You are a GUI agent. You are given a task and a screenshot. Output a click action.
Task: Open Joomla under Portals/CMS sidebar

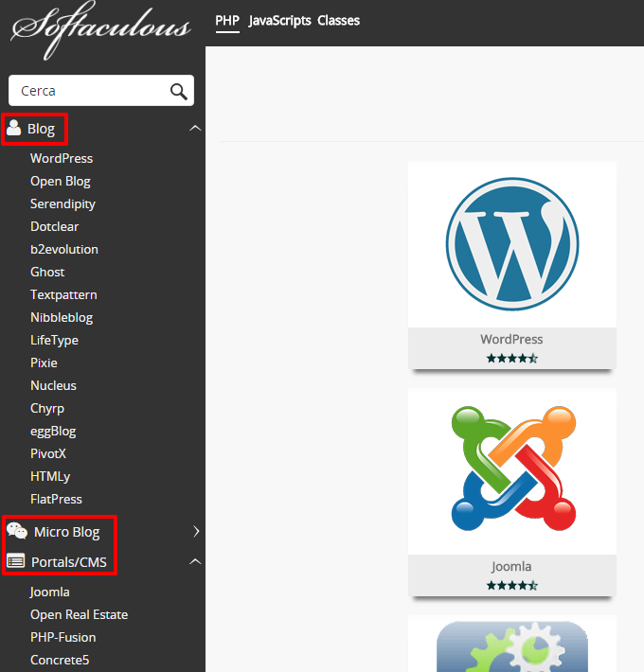tap(50, 592)
